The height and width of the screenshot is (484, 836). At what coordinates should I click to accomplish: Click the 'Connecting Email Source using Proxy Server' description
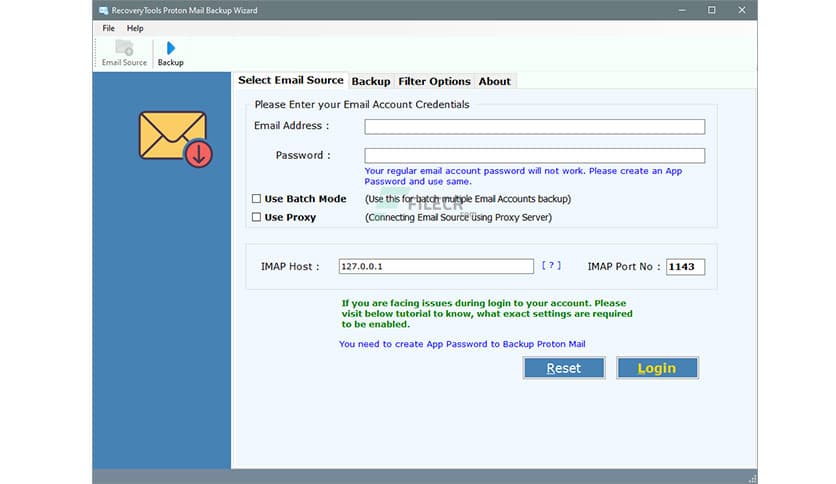click(459, 217)
